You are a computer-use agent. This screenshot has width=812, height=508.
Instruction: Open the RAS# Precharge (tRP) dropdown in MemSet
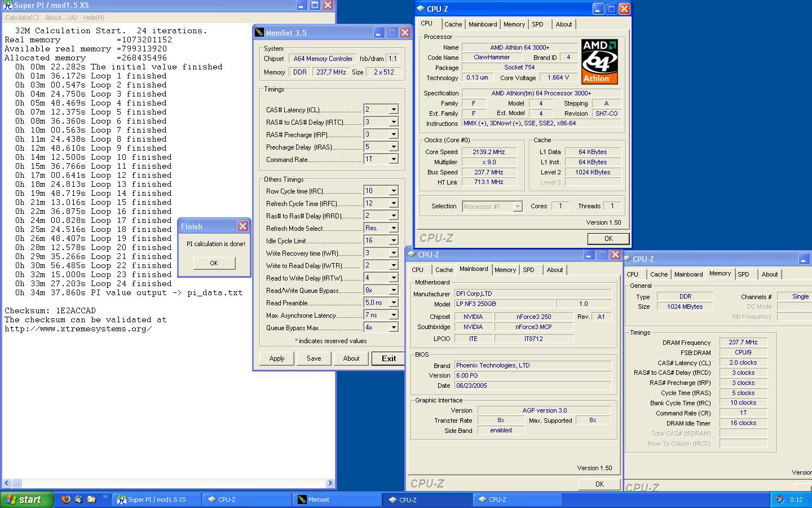click(x=394, y=134)
